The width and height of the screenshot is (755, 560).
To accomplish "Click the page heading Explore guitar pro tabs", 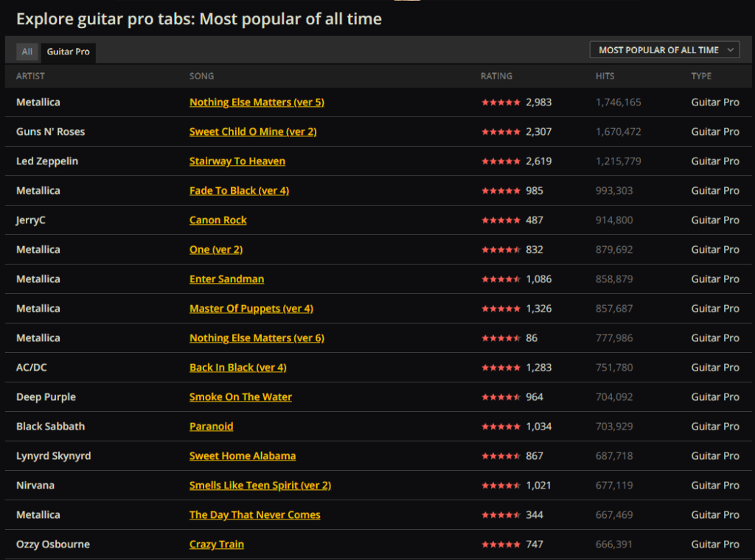I will 199,18.
